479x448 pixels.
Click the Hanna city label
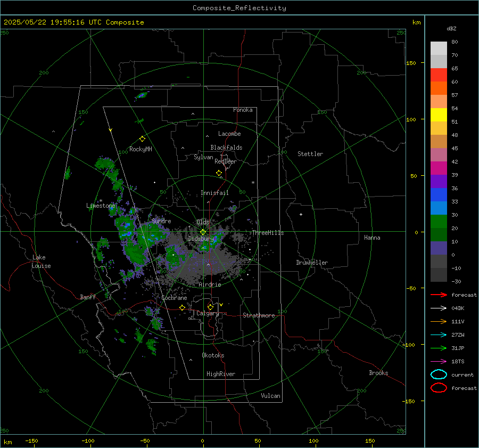coord(372,238)
